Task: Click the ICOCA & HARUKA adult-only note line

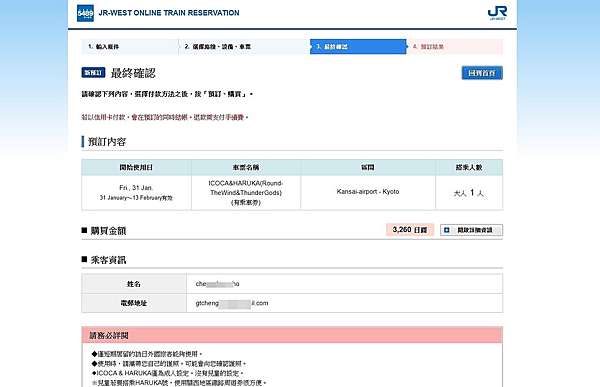Action: (168, 373)
